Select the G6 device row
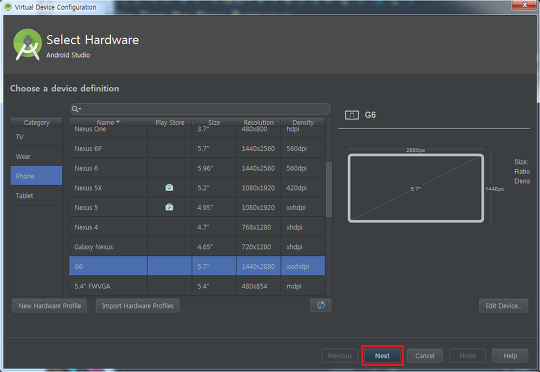This screenshot has height=372, width=540. pyautogui.click(x=197, y=266)
